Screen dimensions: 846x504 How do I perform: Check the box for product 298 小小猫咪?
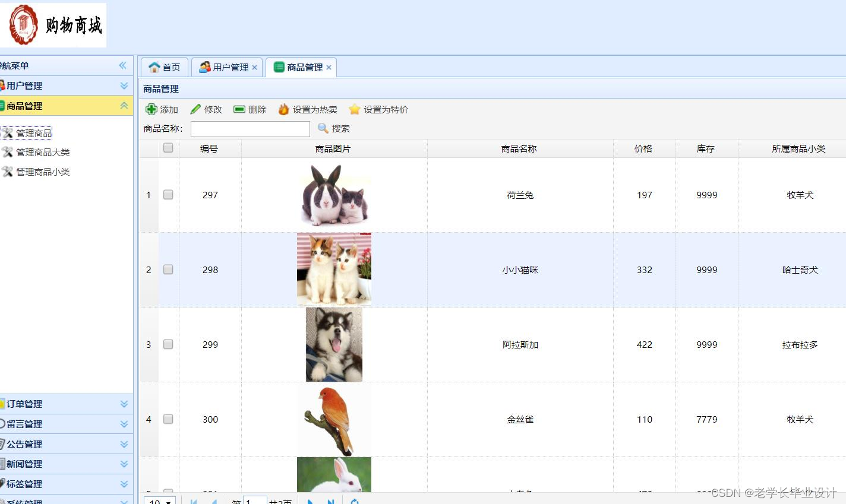(x=168, y=270)
